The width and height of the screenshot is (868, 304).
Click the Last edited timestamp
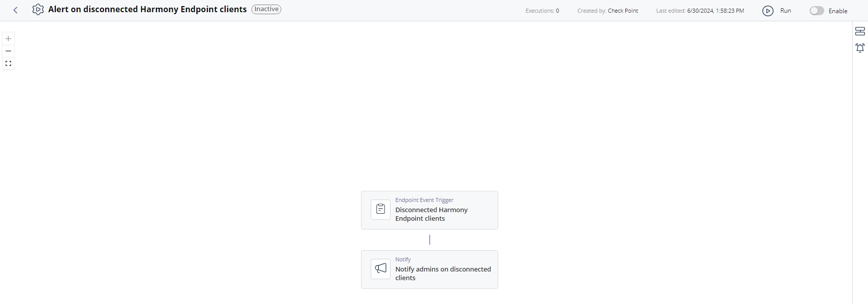[x=700, y=11]
